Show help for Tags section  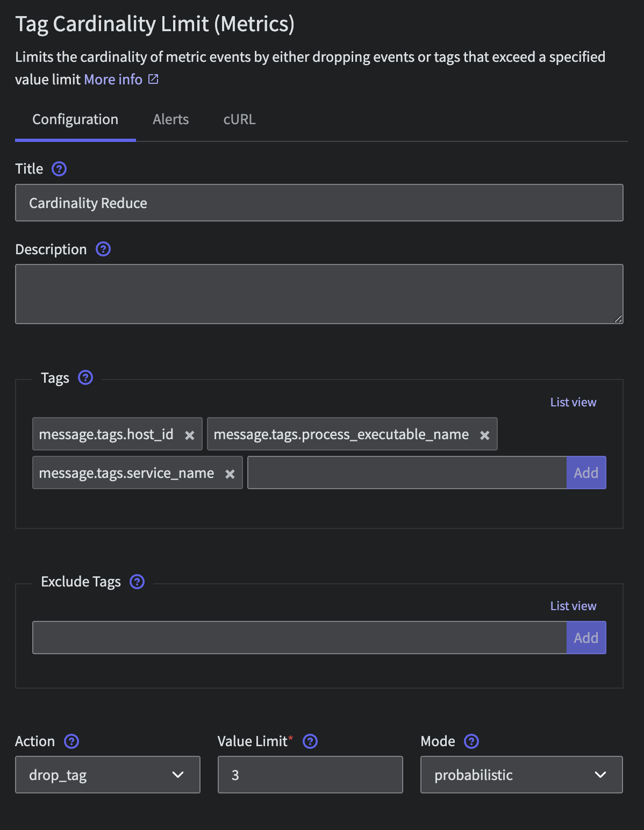coord(85,377)
